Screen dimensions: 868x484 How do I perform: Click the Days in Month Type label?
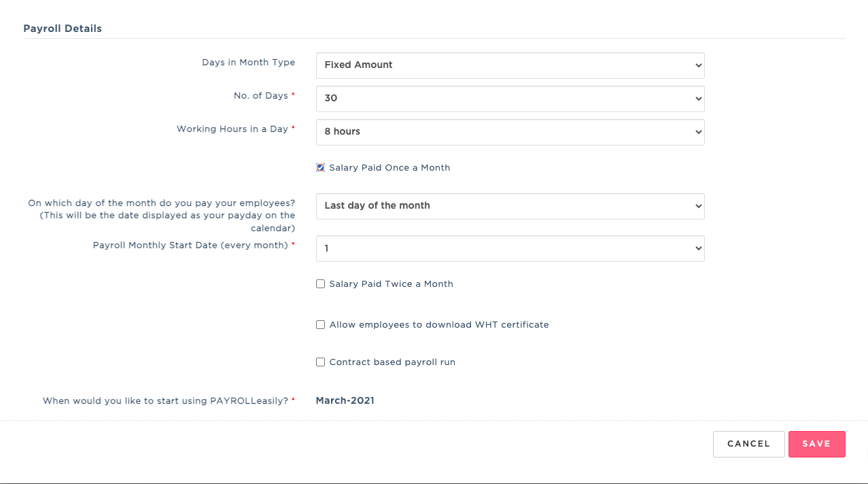coord(249,63)
